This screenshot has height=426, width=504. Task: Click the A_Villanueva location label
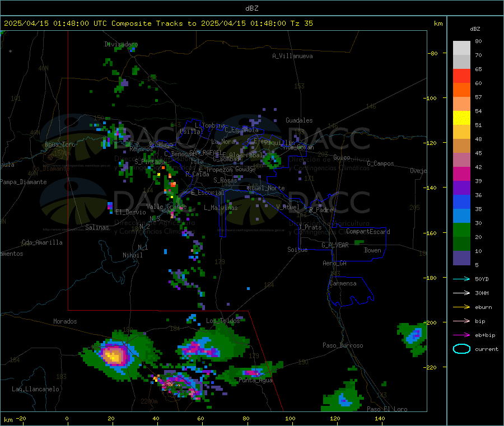pyautogui.click(x=292, y=56)
